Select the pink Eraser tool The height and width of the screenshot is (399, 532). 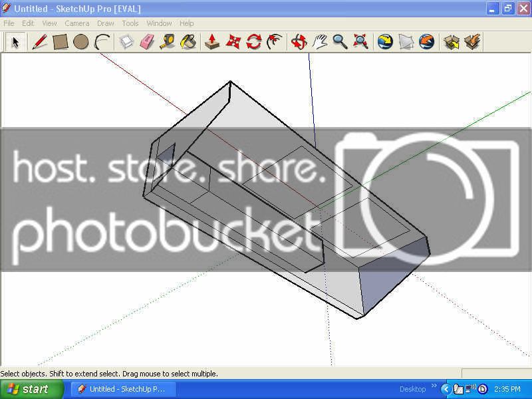pos(147,42)
